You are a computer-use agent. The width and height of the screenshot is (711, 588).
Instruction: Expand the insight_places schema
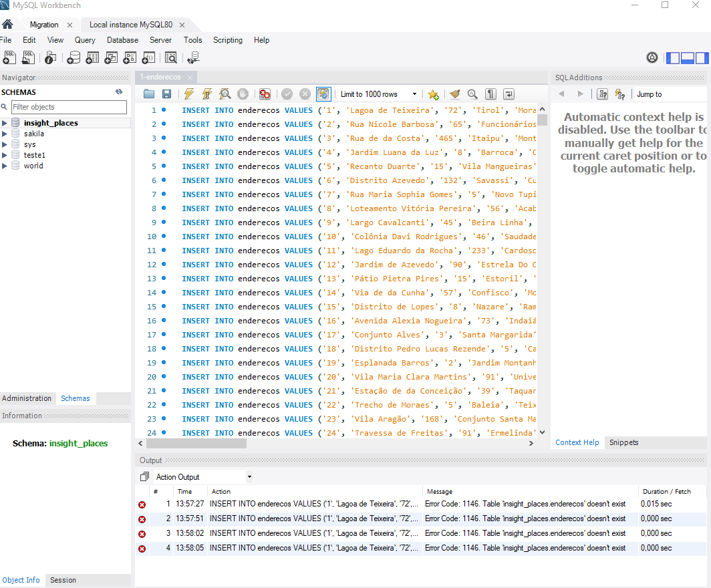[5, 123]
